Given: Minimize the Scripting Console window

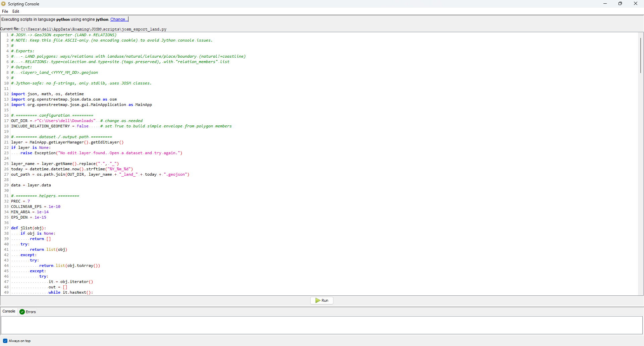Looking at the screenshot, I should (605, 4).
